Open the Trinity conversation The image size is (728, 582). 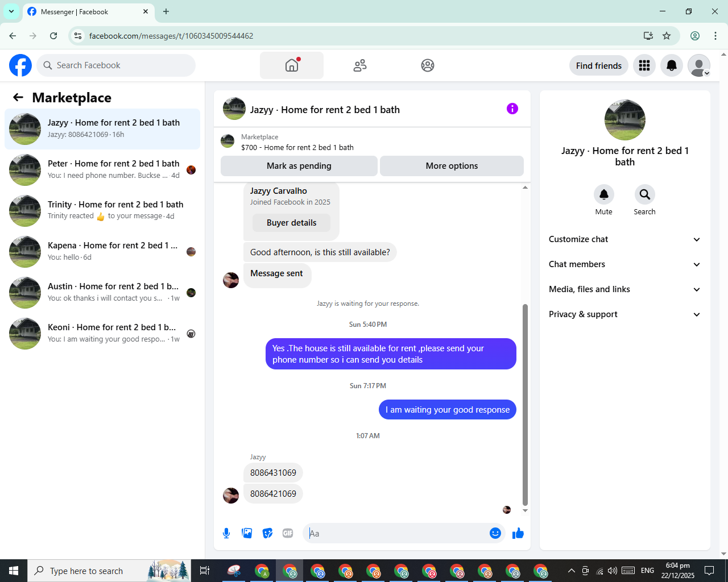click(x=102, y=211)
